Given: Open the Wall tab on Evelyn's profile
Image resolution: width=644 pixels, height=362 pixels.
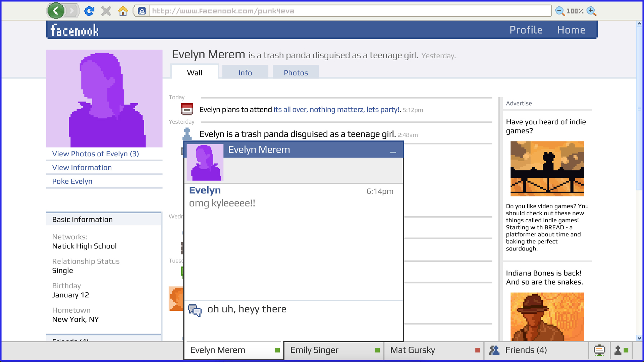Looking at the screenshot, I should (195, 72).
